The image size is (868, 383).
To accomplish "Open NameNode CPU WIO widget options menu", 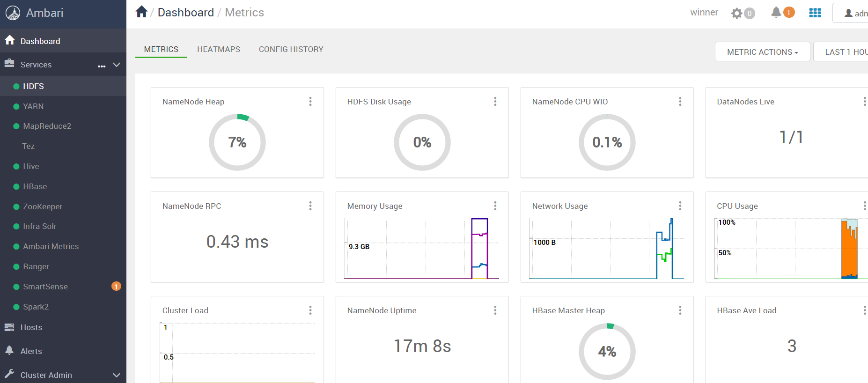I will [x=680, y=102].
